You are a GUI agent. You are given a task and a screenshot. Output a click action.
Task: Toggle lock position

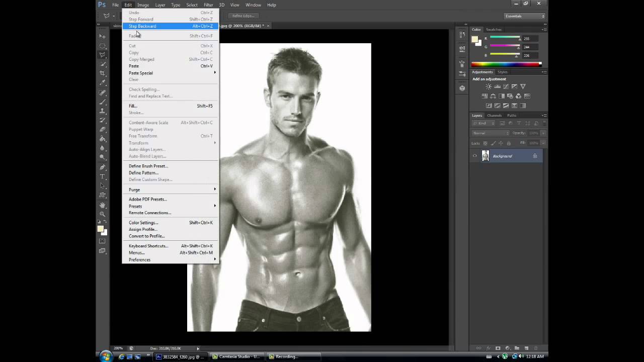[501, 143]
